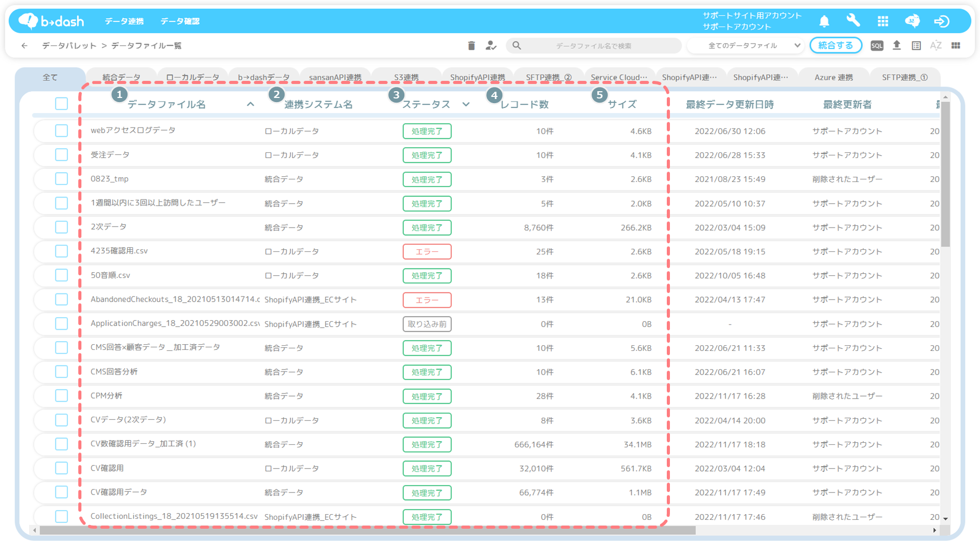Check the CMS回答分析 row checkbox

click(x=61, y=372)
